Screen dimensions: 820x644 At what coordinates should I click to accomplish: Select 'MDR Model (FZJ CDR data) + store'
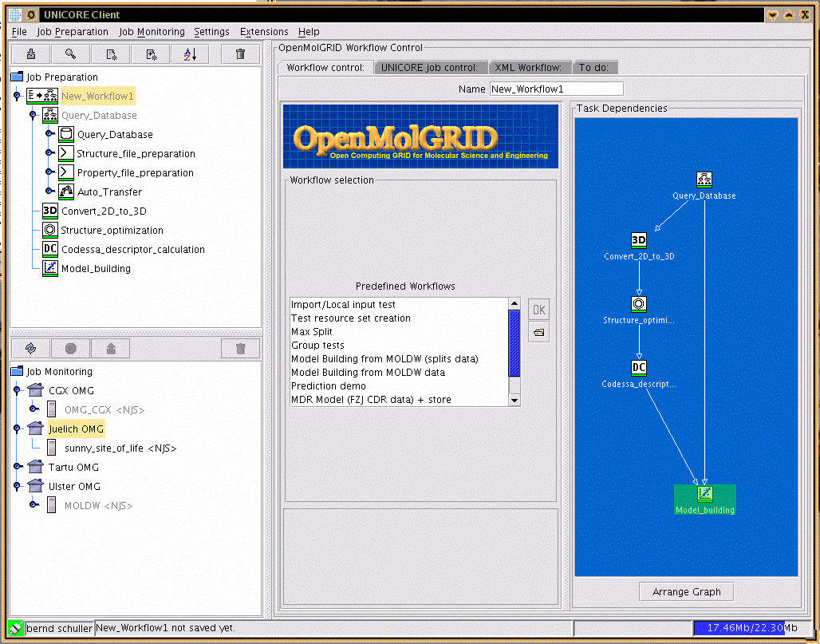400,400
